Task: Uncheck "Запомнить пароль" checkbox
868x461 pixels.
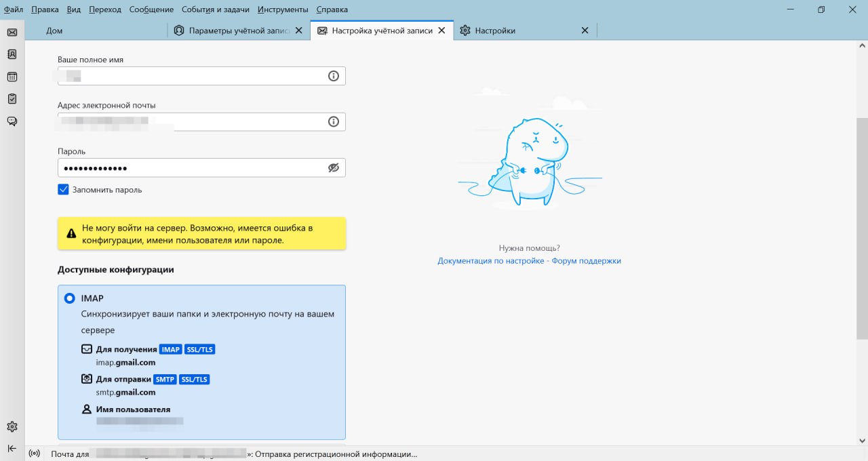Action: [63, 190]
